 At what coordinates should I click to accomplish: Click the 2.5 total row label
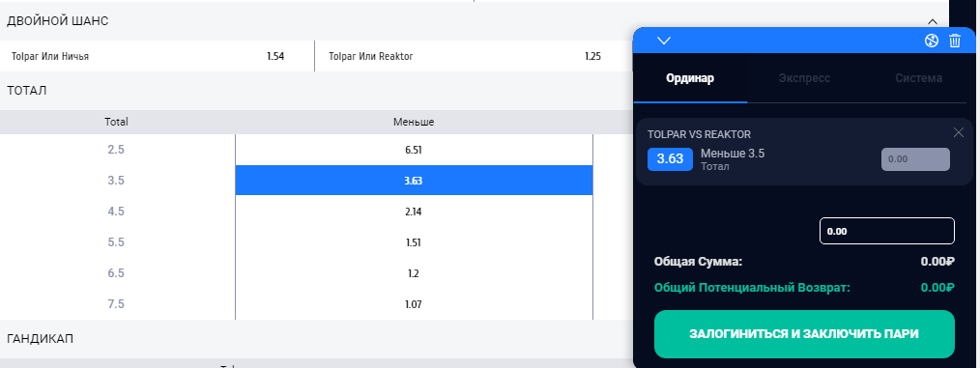[116, 150]
